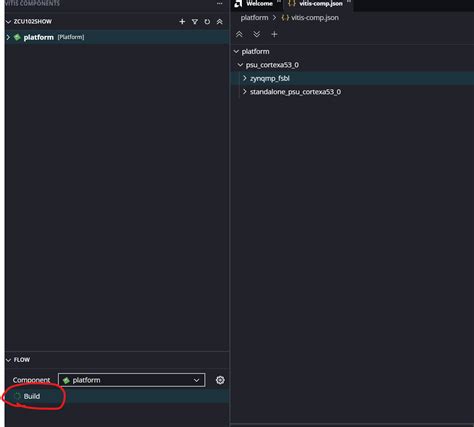The image size is (474, 427).
Task: Click Build in the Flow panel
Action: pos(32,396)
